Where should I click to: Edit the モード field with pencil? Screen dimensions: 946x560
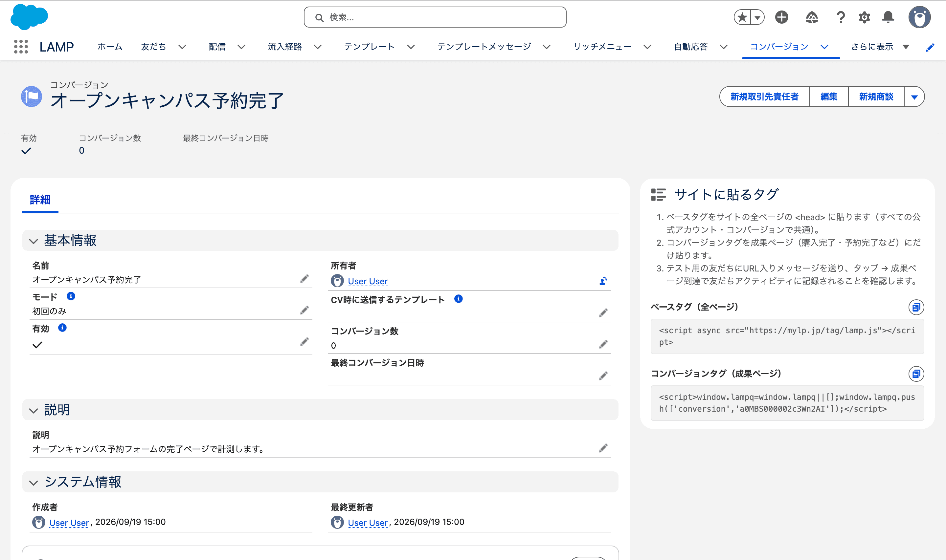(304, 310)
